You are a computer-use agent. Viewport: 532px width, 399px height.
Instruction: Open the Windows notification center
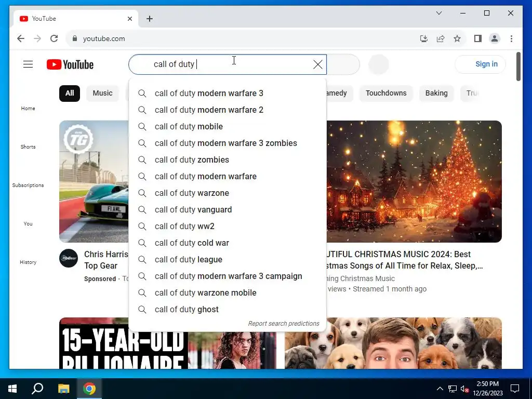click(515, 389)
